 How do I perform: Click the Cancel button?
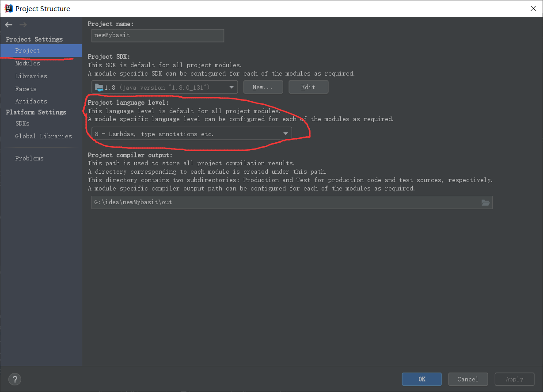(x=468, y=379)
